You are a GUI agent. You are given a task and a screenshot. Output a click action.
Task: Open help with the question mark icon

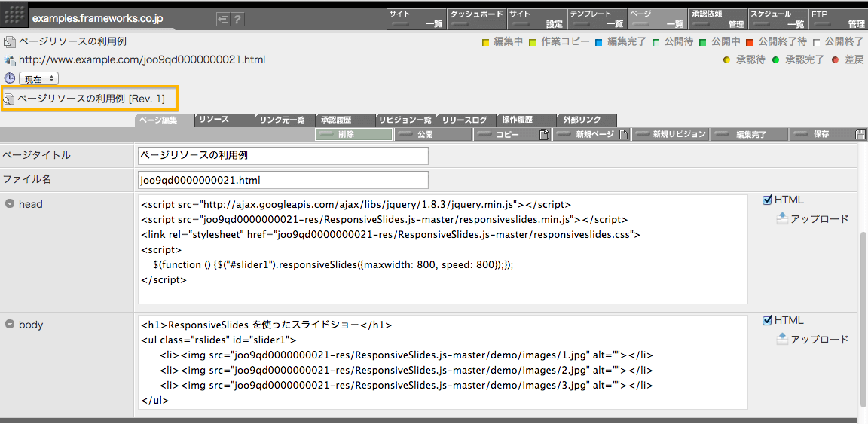tap(237, 20)
